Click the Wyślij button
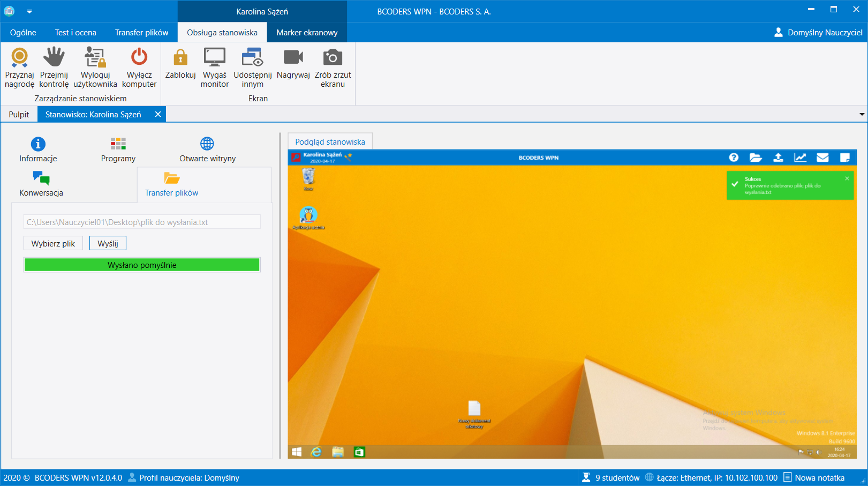868x486 pixels. click(108, 243)
